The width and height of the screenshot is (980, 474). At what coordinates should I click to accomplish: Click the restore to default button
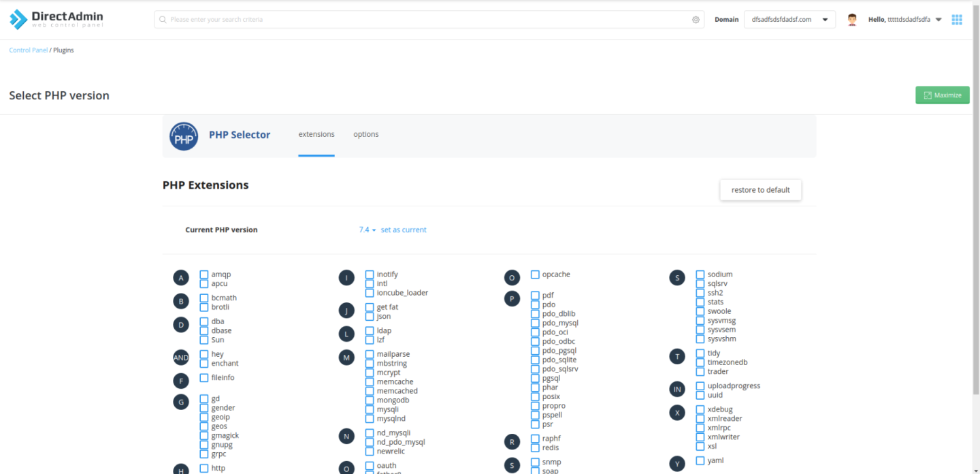(760, 190)
